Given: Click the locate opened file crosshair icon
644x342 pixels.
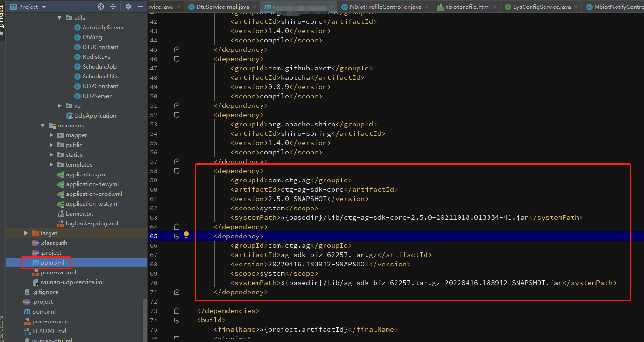Looking at the screenshot, I should pos(100,7).
